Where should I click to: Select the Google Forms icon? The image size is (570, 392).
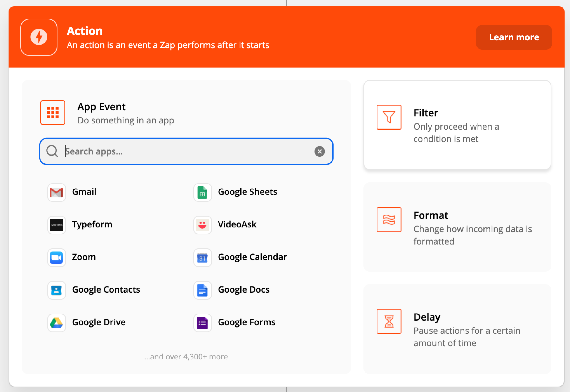[202, 323]
